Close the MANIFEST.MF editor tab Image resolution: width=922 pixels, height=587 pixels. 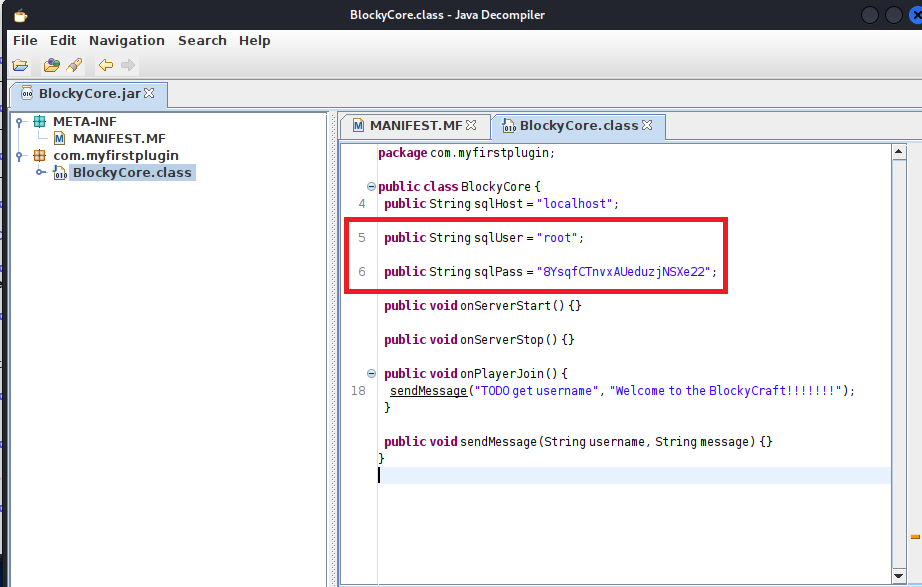pyautogui.click(x=472, y=126)
